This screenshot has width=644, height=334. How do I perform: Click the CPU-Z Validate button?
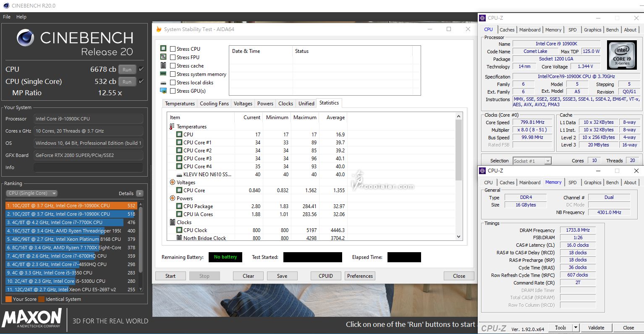coord(596,328)
